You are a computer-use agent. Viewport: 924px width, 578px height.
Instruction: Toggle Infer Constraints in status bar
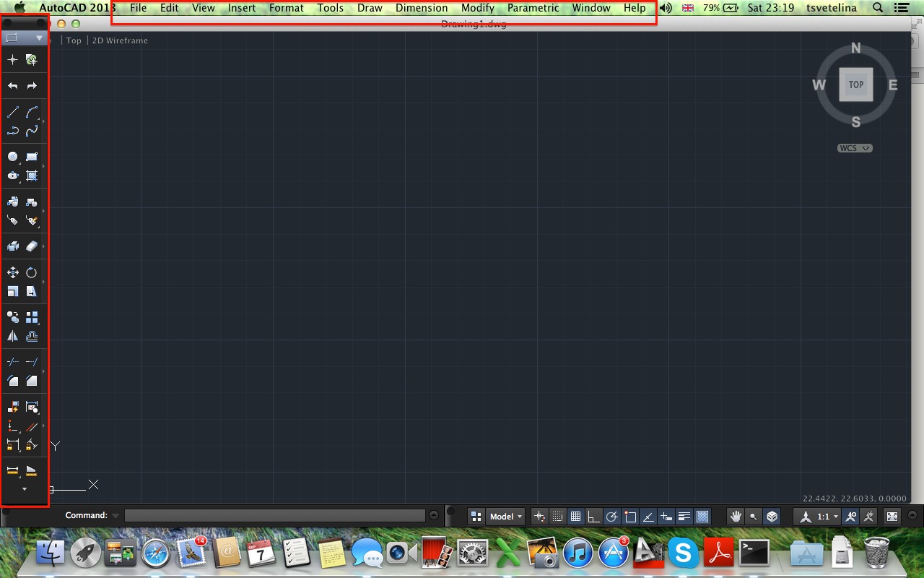539,516
